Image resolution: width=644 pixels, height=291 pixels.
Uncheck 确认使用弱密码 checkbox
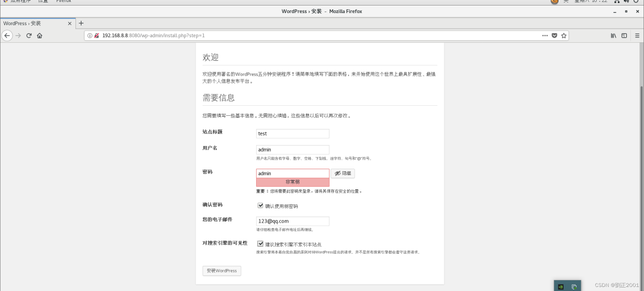click(261, 205)
